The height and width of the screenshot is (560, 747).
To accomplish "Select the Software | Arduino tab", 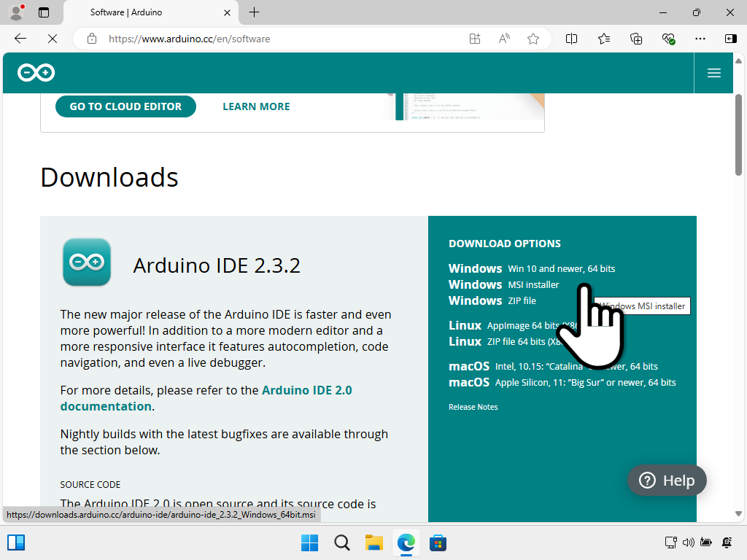I will (150, 12).
